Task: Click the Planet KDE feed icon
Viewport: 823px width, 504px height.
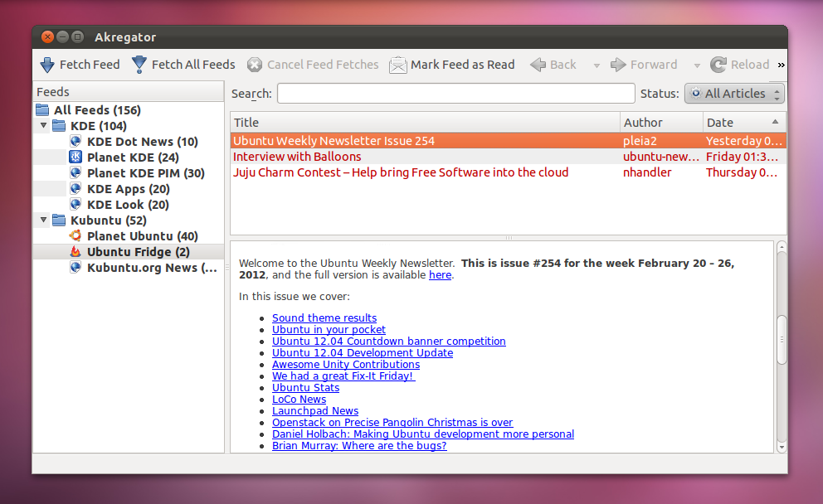Action: 75,157
